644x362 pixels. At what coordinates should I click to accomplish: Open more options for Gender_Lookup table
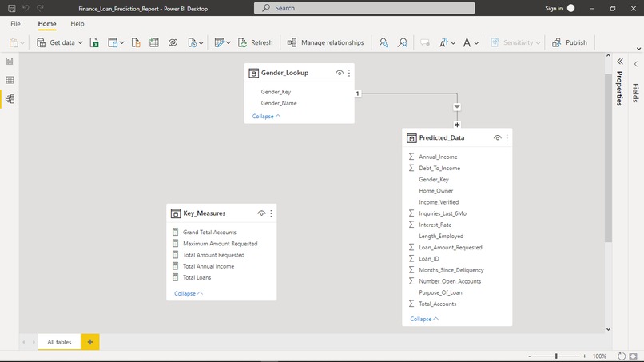coord(349,74)
